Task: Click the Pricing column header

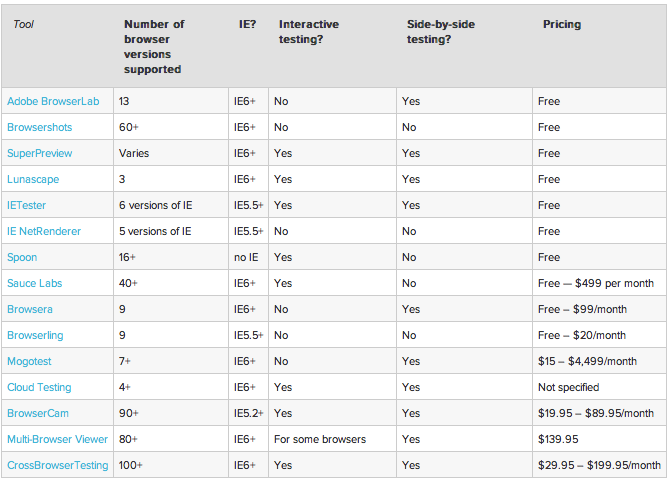Action: pyautogui.click(x=561, y=24)
